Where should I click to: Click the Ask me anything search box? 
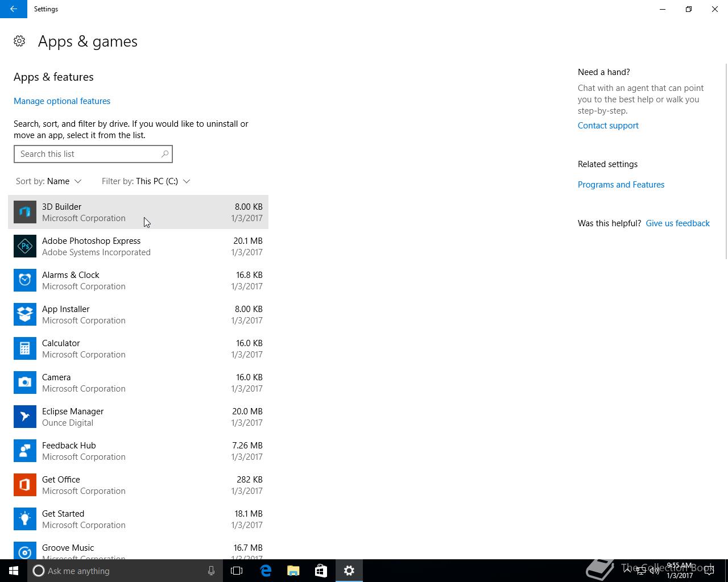tap(124, 571)
